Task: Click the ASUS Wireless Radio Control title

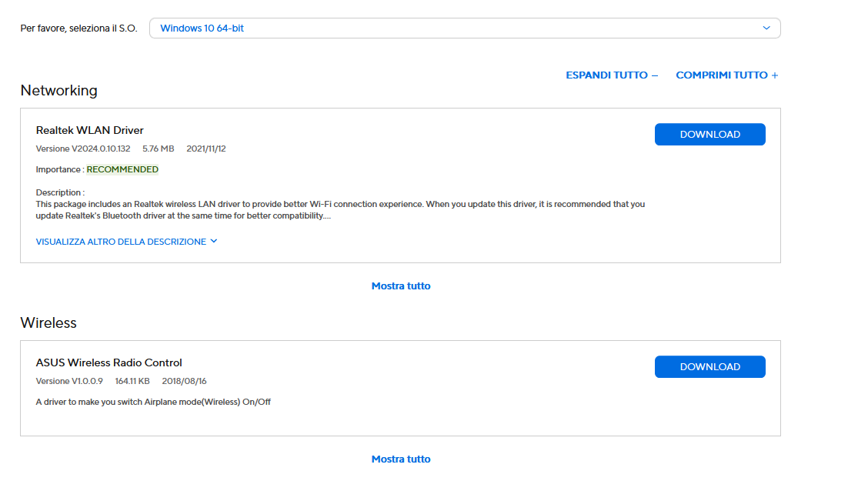Action: tap(109, 362)
